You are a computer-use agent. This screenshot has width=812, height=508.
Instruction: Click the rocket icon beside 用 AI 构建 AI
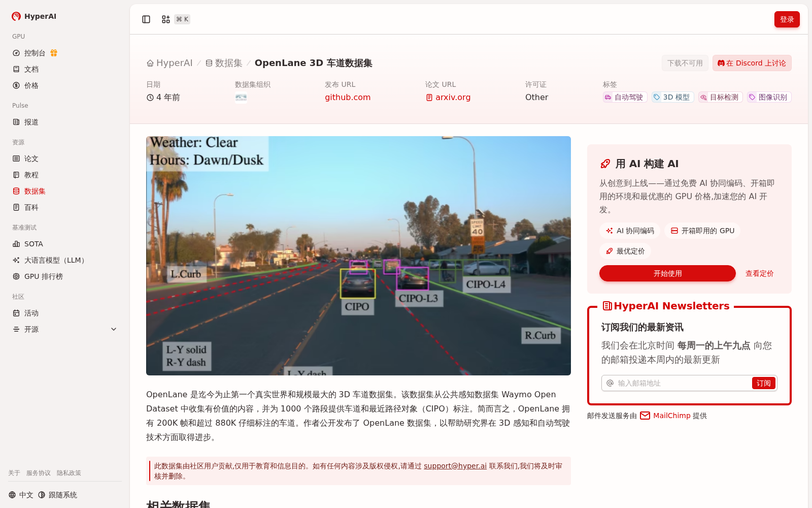605,164
